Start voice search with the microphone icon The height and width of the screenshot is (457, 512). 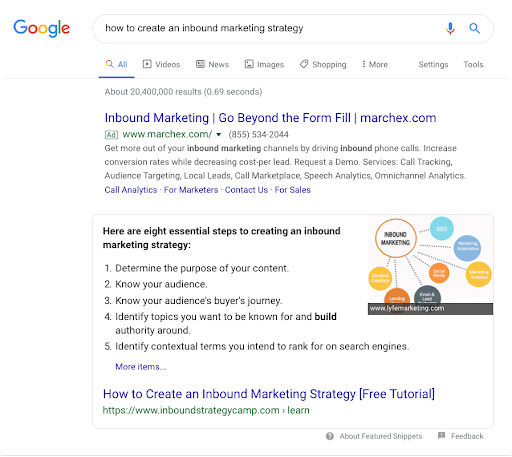pyautogui.click(x=450, y=29)
